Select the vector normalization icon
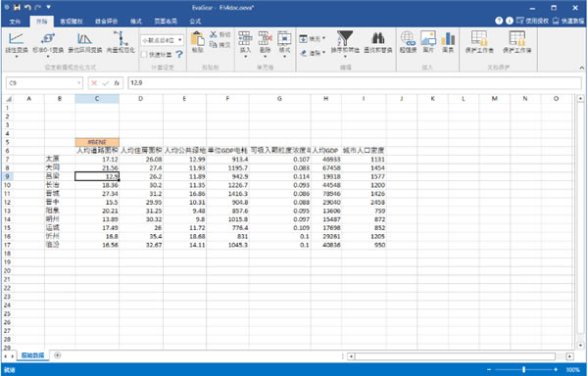This screenshot has width=588, height=376. [x=121, y=38]
